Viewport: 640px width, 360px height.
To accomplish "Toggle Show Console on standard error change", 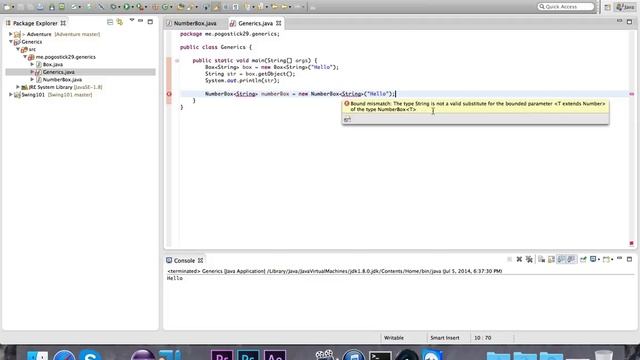I will (x=571, y=259).
